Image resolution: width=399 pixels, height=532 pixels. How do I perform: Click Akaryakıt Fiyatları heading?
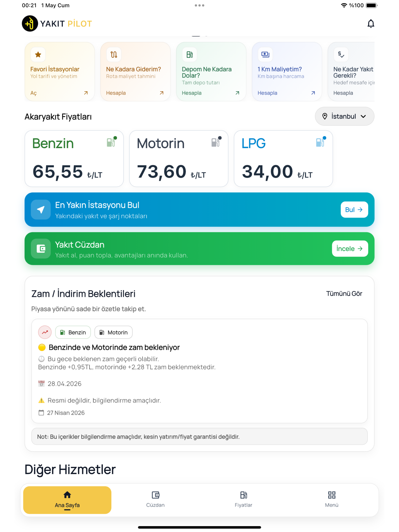pyautogui.click(x=58, y=117)
